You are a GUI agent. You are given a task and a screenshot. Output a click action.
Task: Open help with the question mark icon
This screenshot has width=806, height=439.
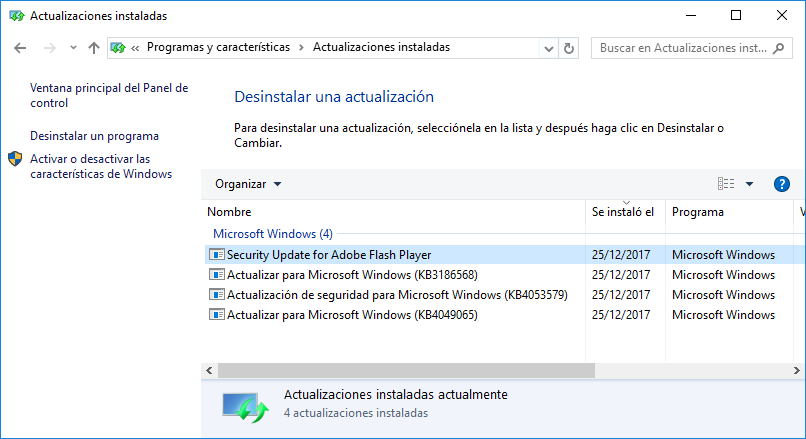781,184
